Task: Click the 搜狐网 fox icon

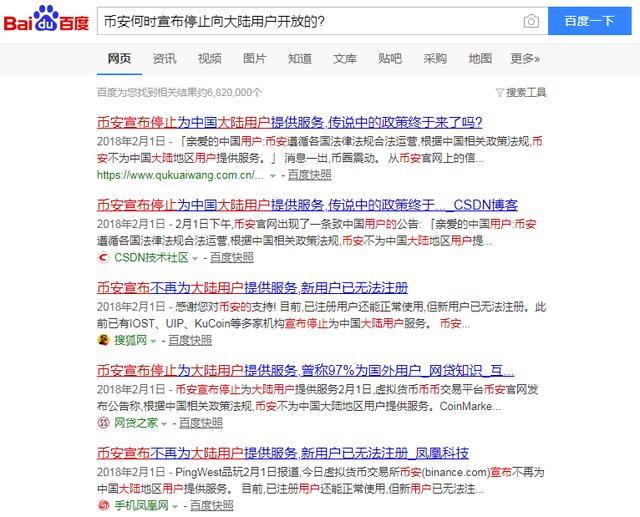Action: 103,340
